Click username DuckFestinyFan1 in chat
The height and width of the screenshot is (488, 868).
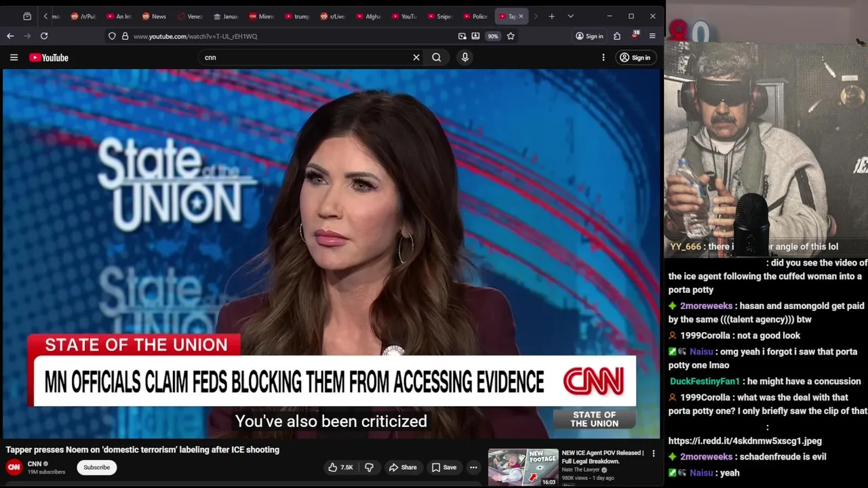(704, 382)
